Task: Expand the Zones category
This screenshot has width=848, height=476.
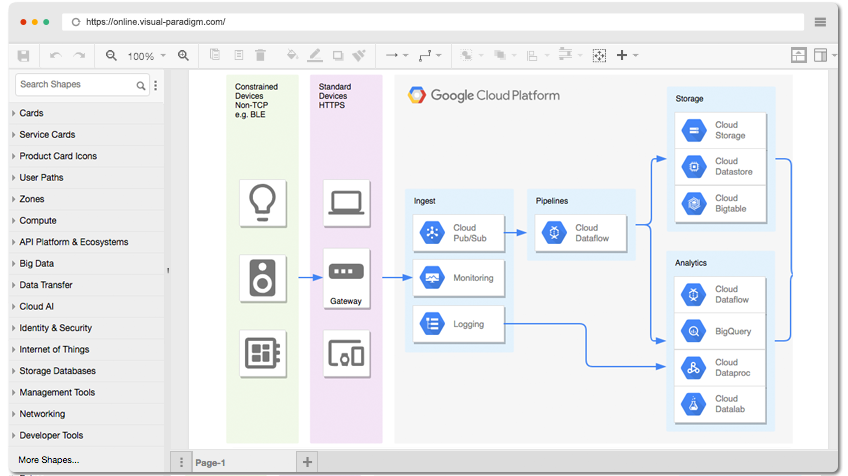Action: (x=87, y=199)
